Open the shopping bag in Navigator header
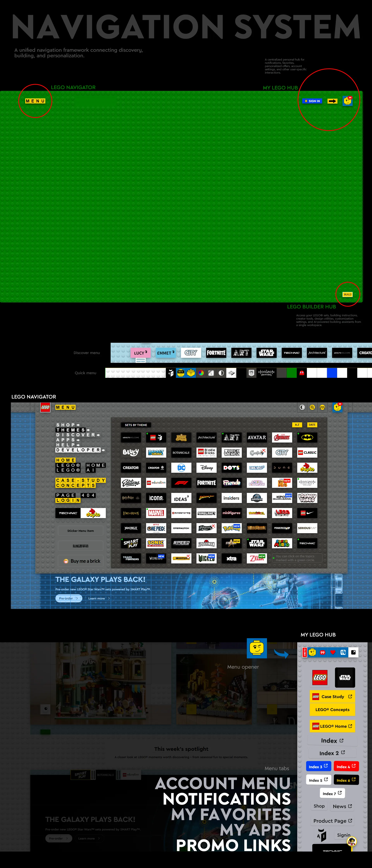The height and width of the screenshot is (868, 372). (x=322, y=407)
